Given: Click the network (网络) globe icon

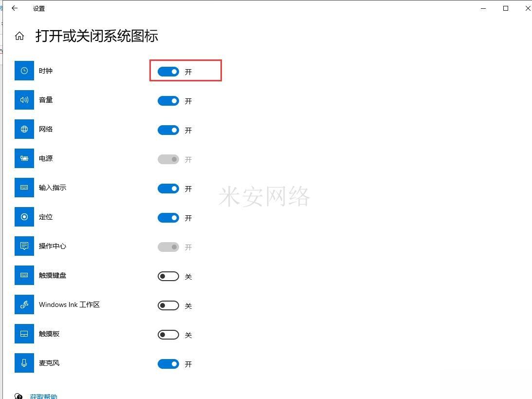Looking at the screenshot, I should tap(24, 129).
